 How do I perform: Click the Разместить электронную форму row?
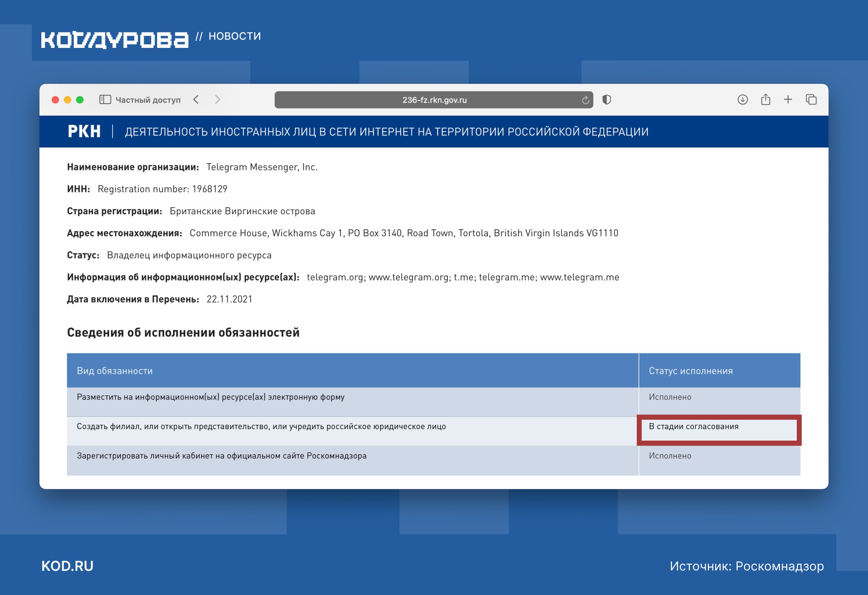click(x=352, y=402)
